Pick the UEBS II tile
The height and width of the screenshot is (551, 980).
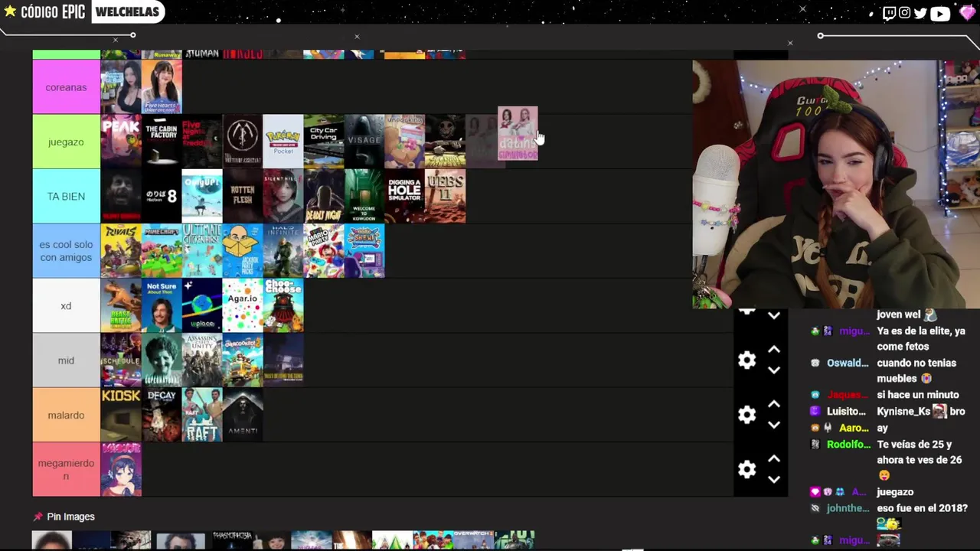(446, 197)
